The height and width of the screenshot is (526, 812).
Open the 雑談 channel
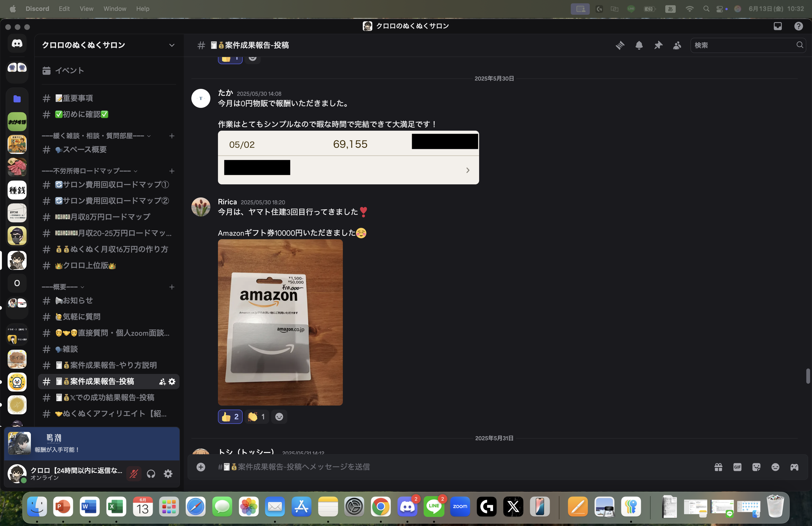click(x=70, y=349)
